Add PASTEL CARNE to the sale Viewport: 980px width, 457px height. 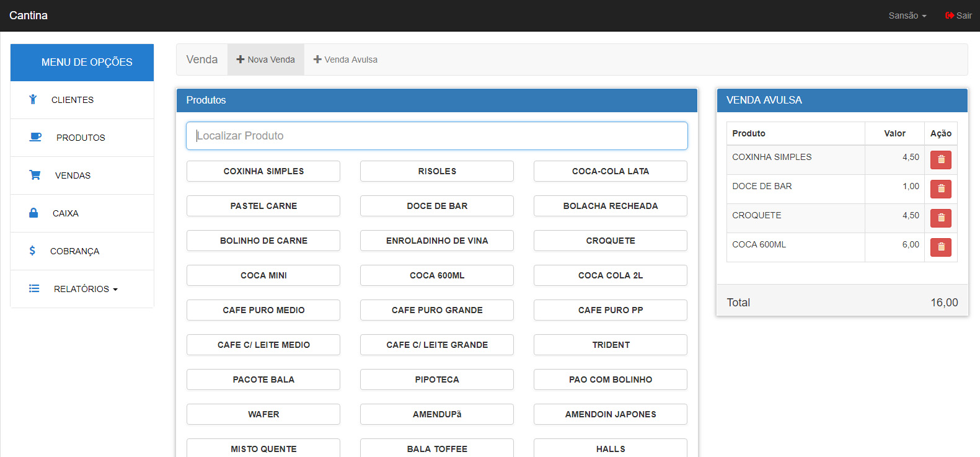pyautogui.click(x=263, y=206)
